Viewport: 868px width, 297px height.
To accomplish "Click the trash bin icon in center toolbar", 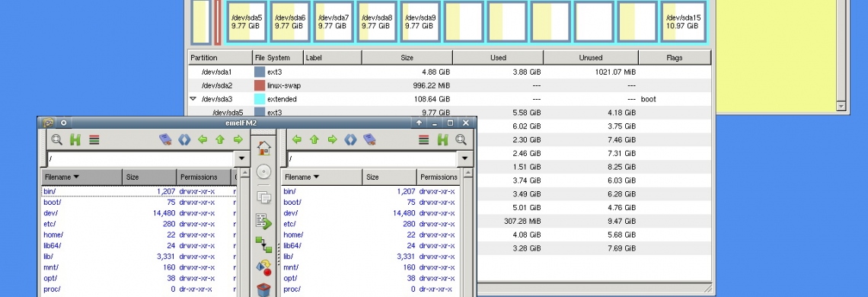I will click(264, 290).
